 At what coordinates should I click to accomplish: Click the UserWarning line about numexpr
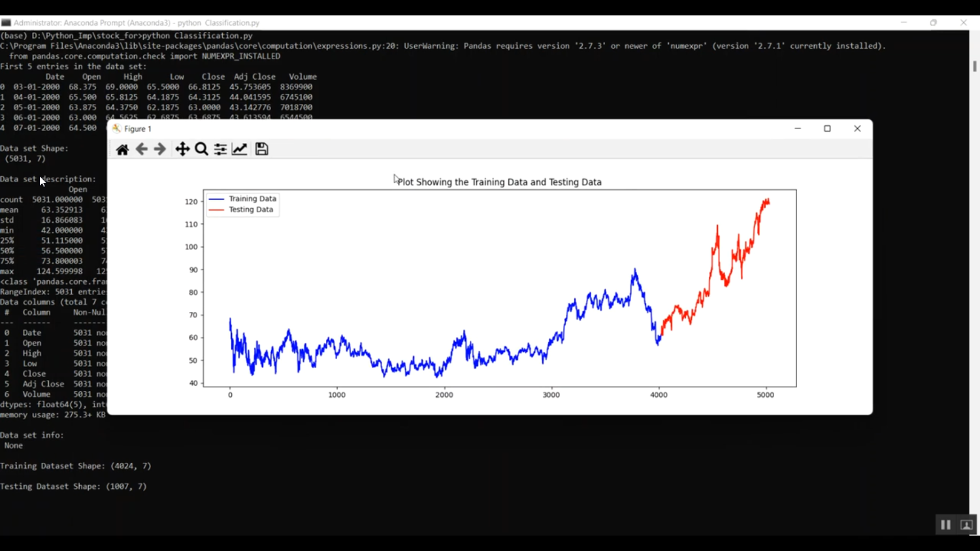point(443,46)
